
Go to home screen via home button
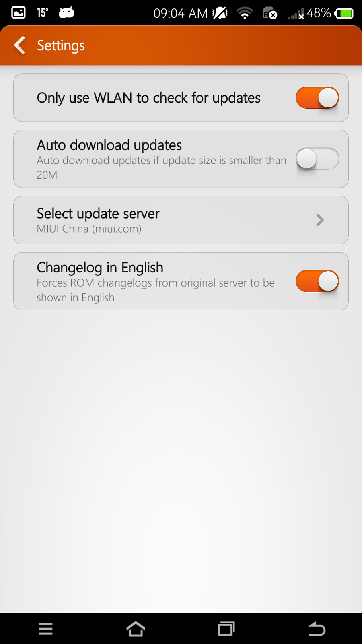click(136, 628)
